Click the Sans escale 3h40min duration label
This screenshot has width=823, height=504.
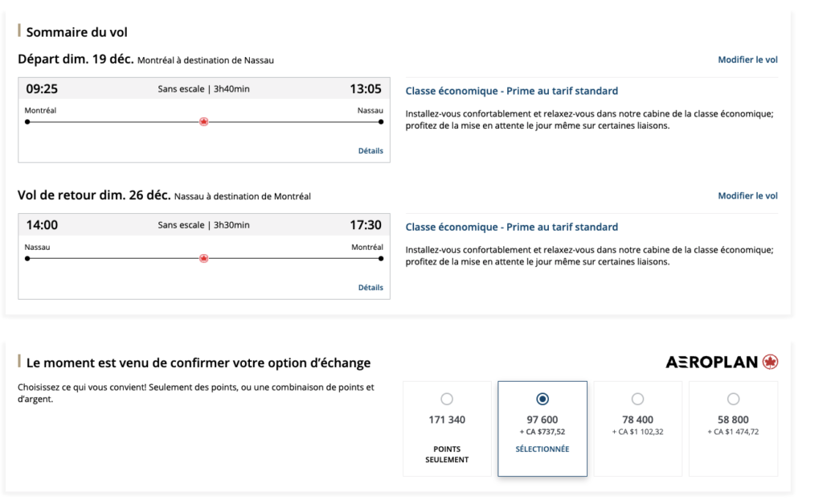[x=203, y=89]
